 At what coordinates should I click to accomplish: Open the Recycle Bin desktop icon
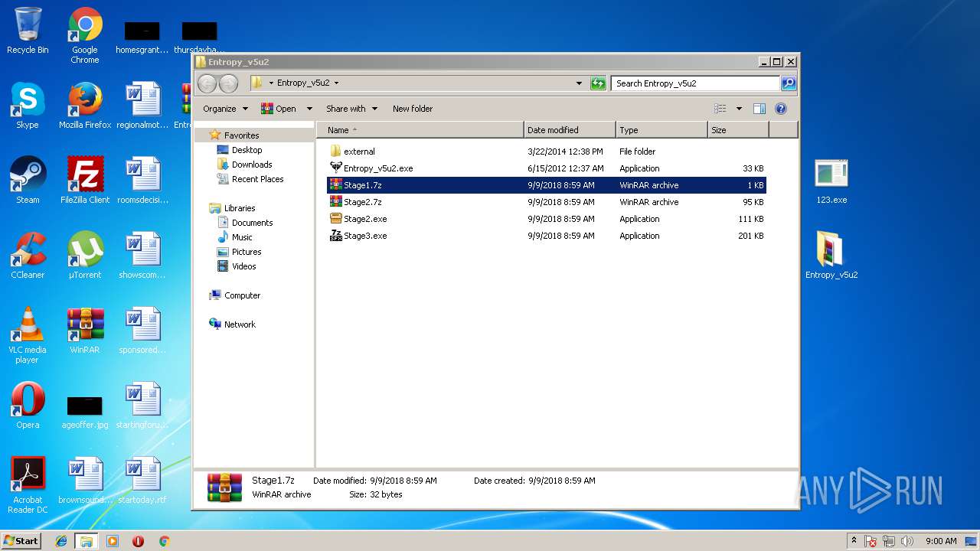(x=28, y=31)
